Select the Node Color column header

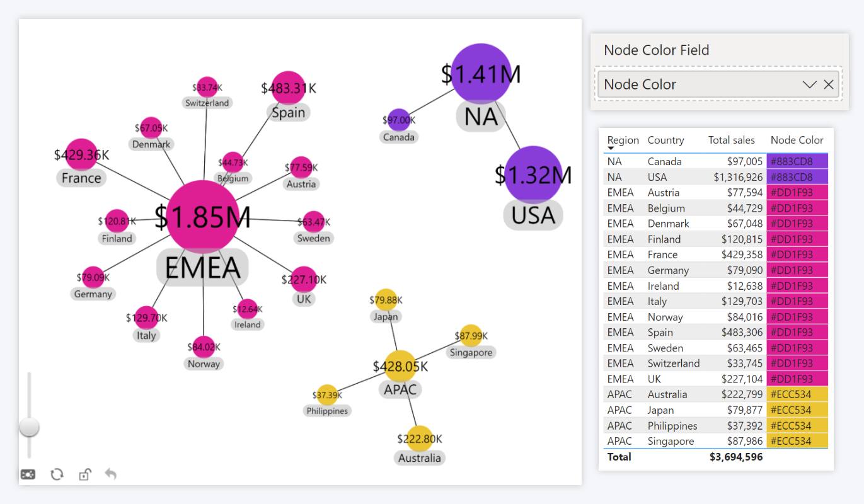tap(797, 140)
